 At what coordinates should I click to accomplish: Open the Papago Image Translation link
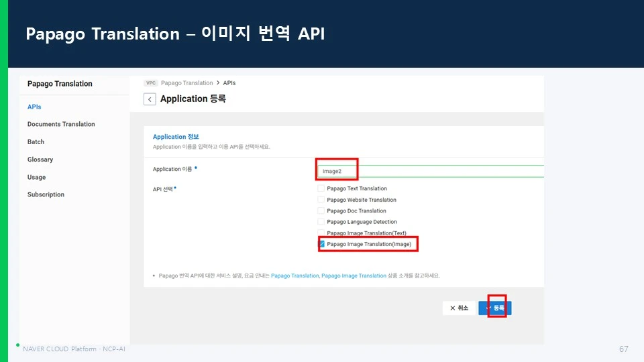pyautogui.click(x=354, y=276)
